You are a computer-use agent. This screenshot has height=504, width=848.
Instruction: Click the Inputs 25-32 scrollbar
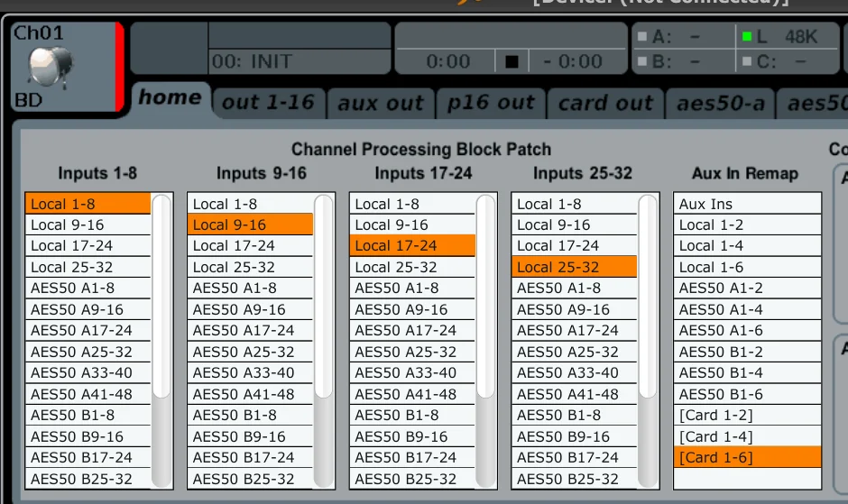coord(648,341)
